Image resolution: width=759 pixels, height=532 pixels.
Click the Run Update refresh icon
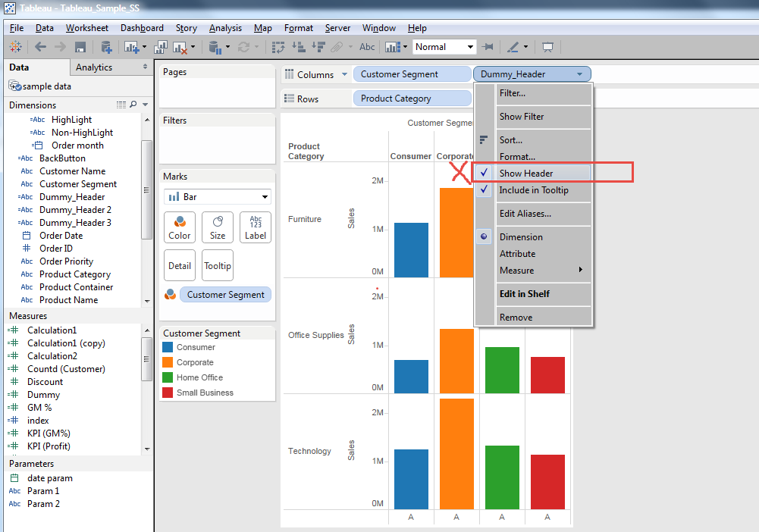pos(243,47)
